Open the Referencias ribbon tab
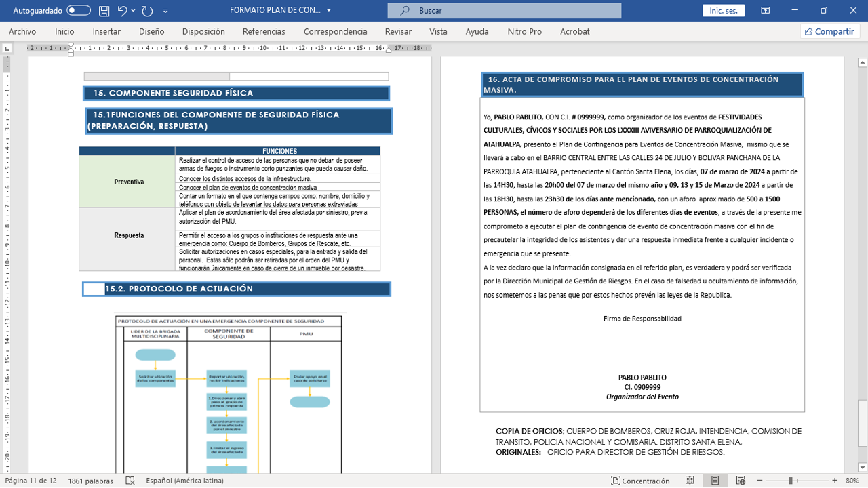Image resolution: width=868 pixels, height=488 pixels. point(264,31)
